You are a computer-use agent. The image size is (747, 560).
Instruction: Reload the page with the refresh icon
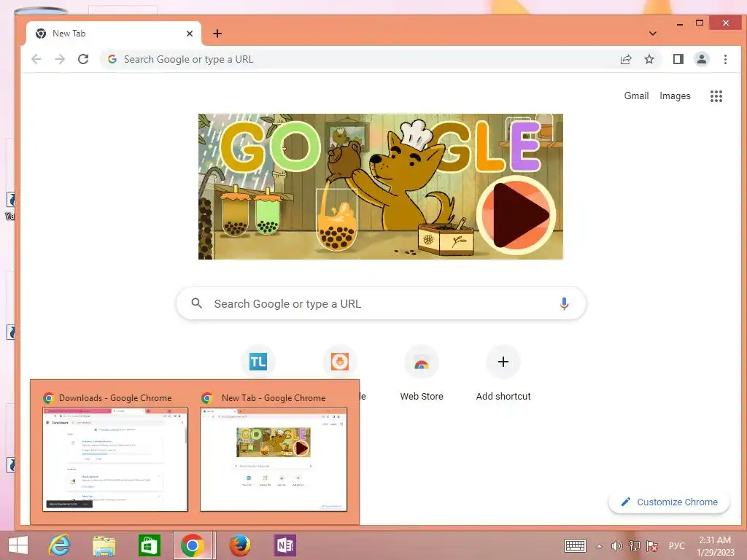pyautogui.click(x=83, y=60)
